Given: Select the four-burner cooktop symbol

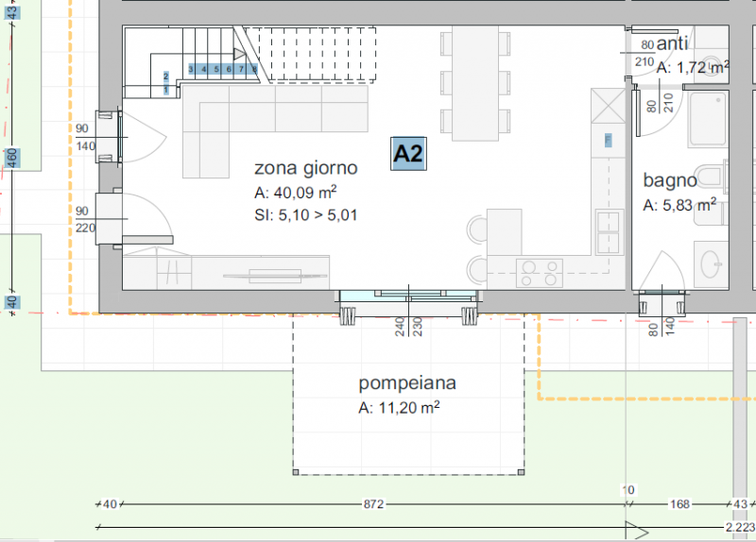Looking at the screenshot, I should pyautogui.click(x=539, y=272).
